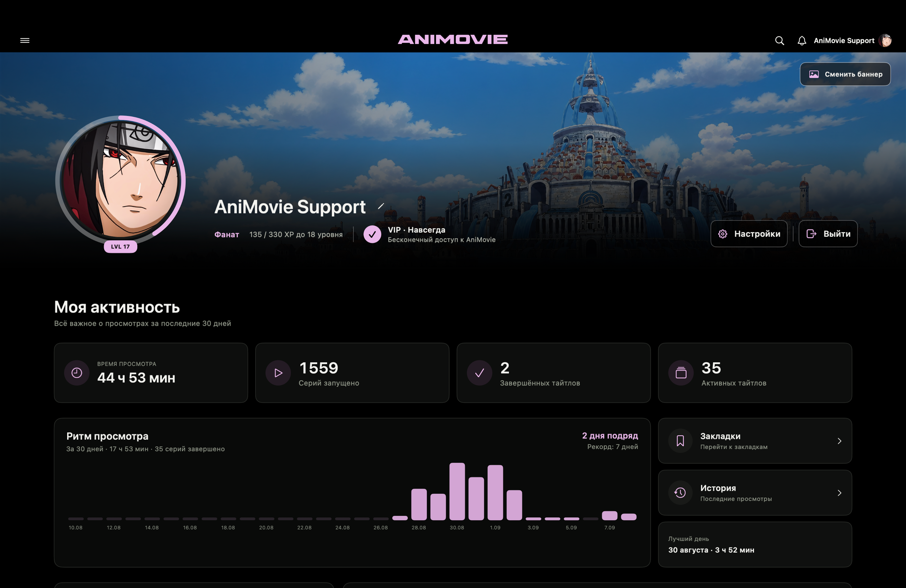The image size is (906, 588).
Task: Click the tallest chart bar at 30.08
Action: [457, 491]
